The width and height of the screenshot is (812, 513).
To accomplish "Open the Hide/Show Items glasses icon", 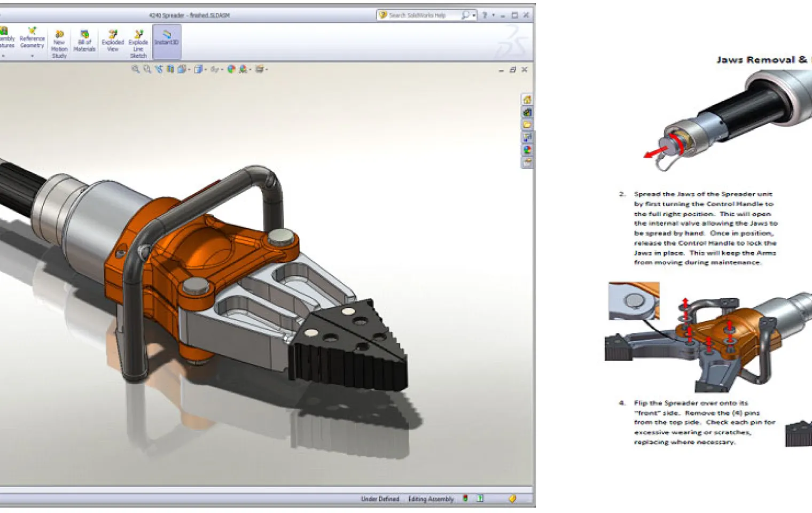I will click(x=214, y=69).
